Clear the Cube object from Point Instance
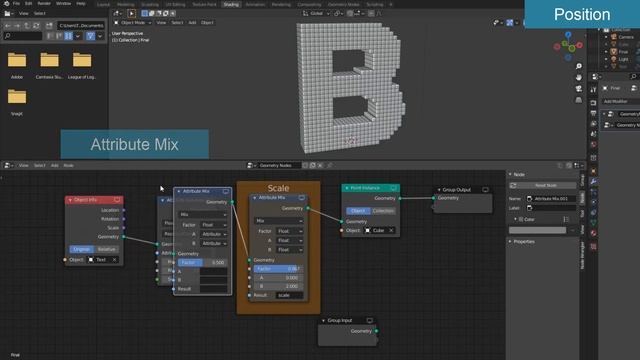 click(x=391, y=231)
